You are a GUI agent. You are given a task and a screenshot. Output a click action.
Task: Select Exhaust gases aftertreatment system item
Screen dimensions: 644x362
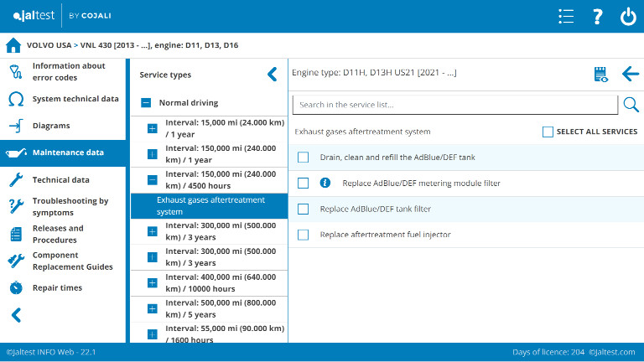point(210,205)
